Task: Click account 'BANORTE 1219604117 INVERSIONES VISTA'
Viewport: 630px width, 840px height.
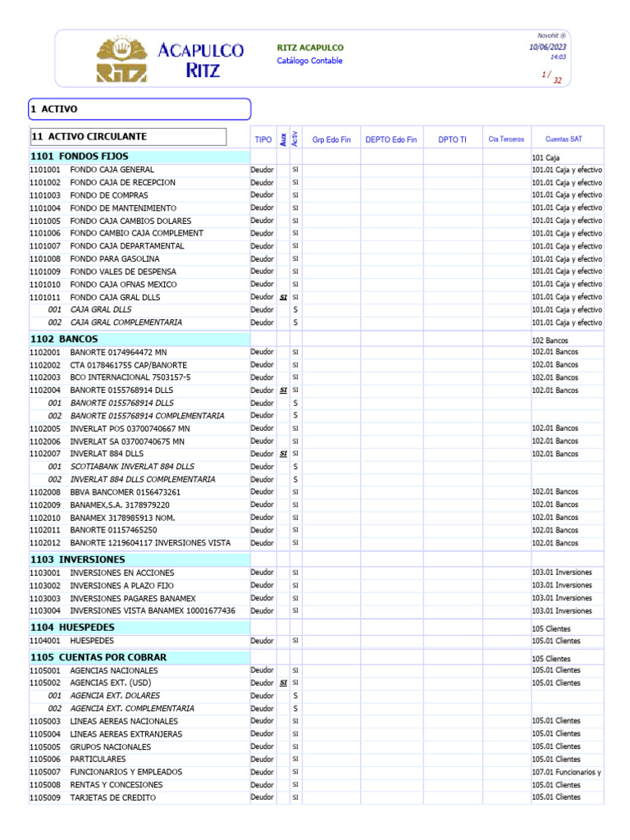Action: point(151,543)
